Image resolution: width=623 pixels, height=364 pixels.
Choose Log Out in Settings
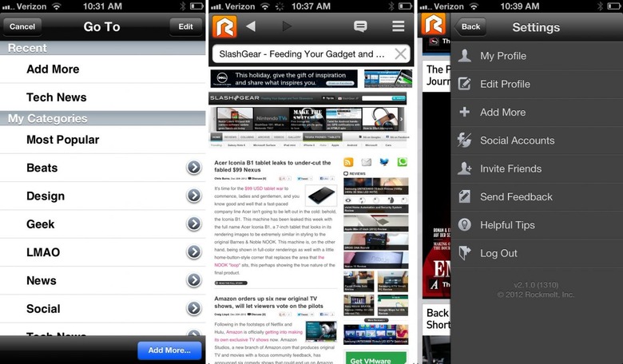tap(537, 253)
